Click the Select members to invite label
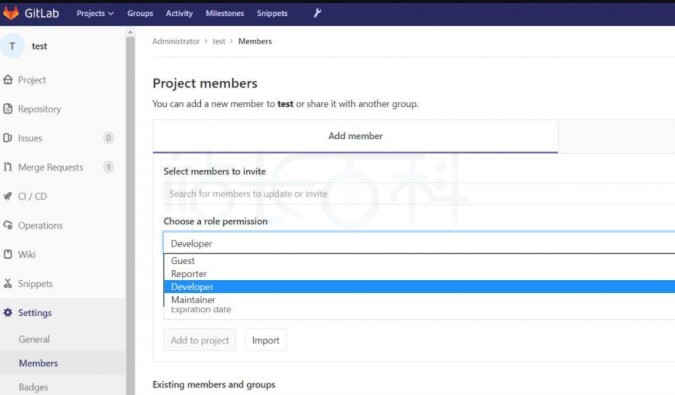The height and width of the screenshot is (395, 675). (214, 171)
